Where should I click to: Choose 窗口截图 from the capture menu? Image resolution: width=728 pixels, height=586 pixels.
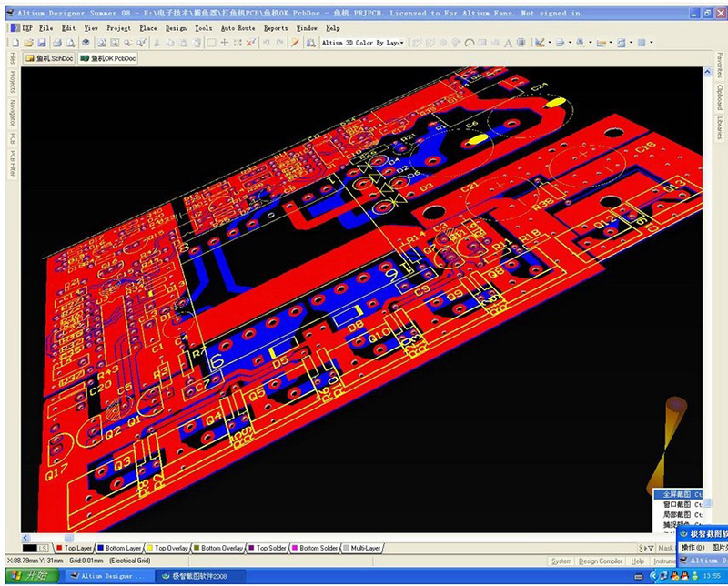tap(675, 503)
